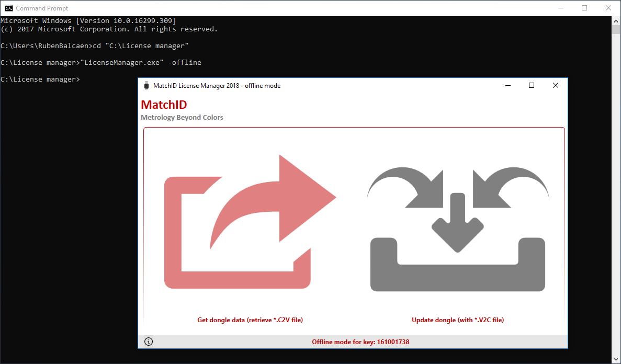Click Command Prompt scrollbar down arrow
Screen dimensions: 621x364
tap(616, 359)
